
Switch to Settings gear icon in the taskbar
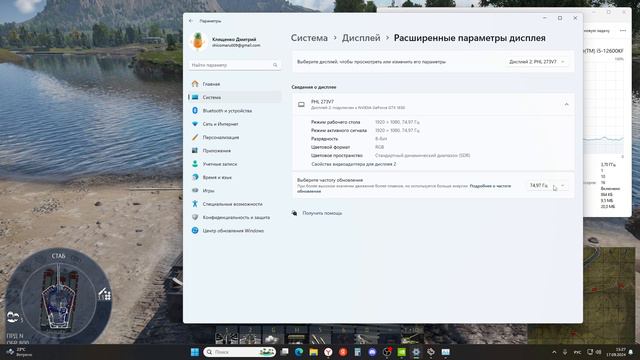(x=416, y=352)
